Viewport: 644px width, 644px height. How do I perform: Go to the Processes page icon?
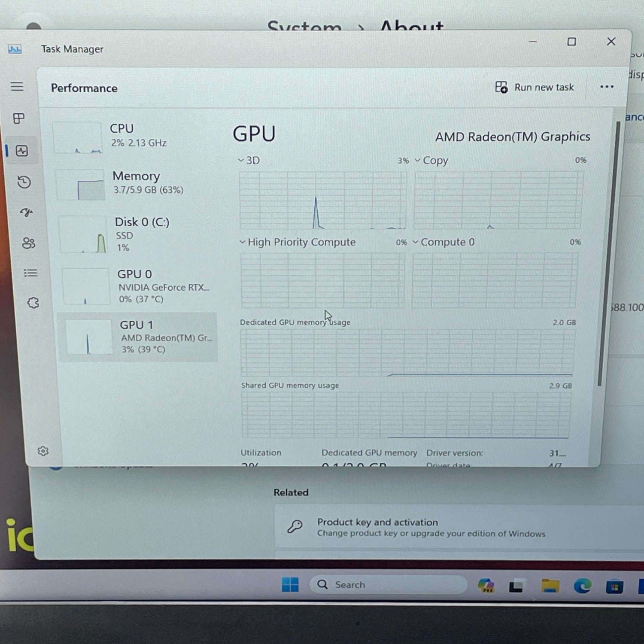pos(19,118)
